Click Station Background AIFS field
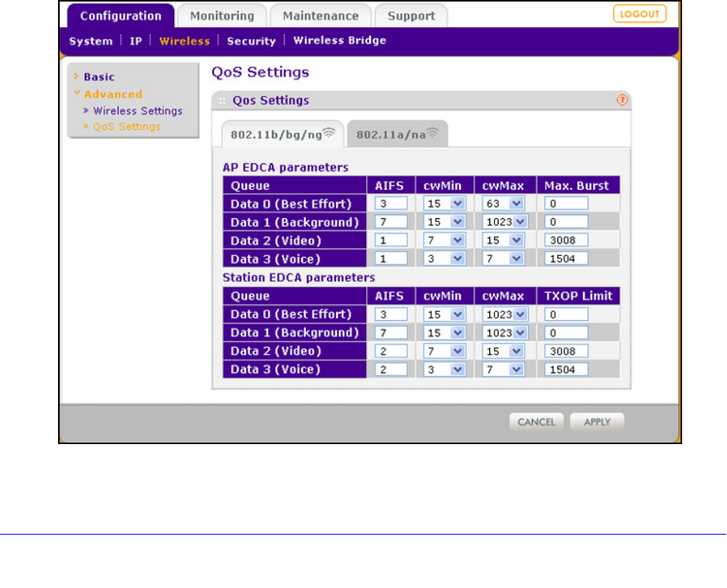This screenshot has width=727, height=588. (x=391, y=333)
